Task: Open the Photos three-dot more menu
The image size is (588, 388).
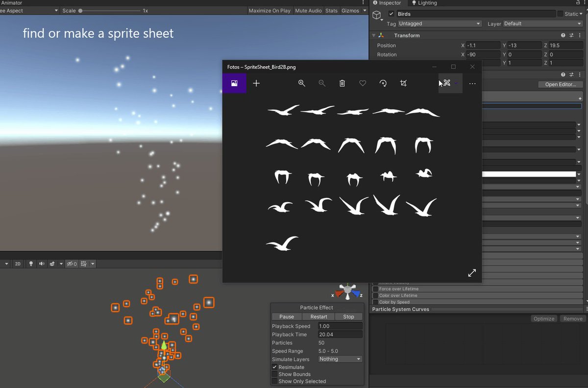Action: pos(472,84)
